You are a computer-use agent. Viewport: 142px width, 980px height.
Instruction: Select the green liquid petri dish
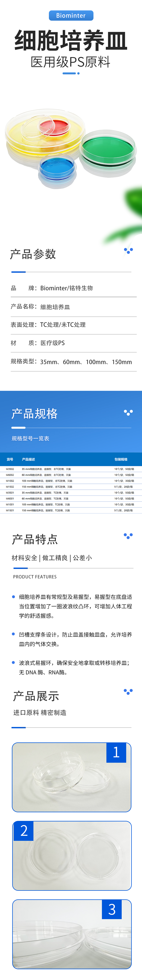(108, 147)
